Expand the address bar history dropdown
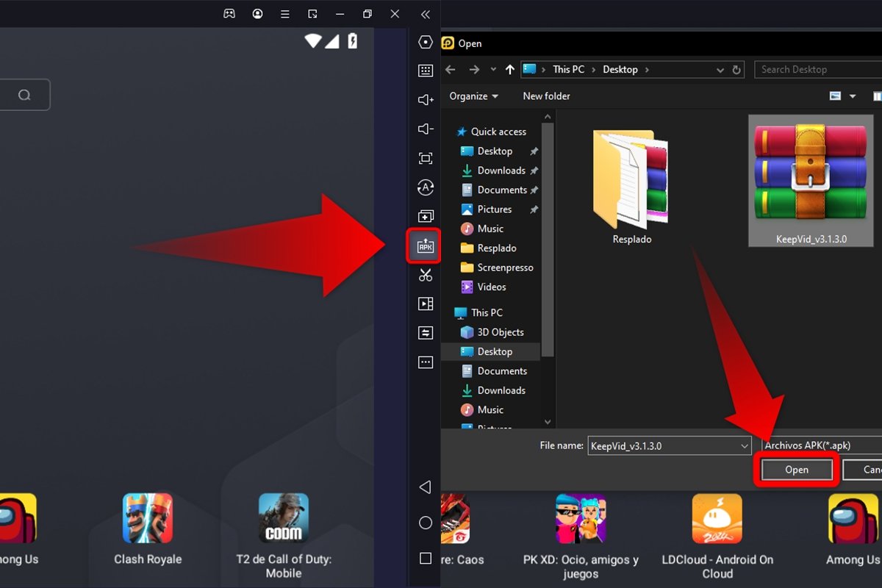 (x=720, y=70)
